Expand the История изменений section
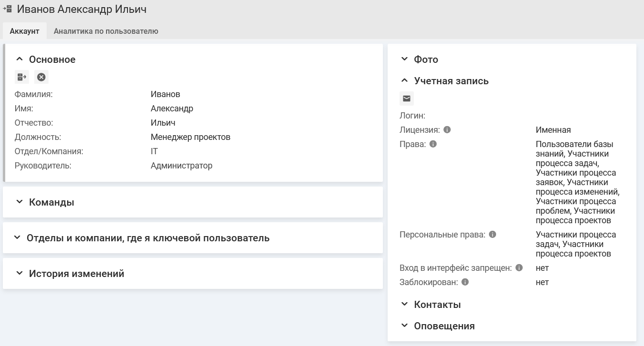The image size is (644, 346). coord(20,273)
